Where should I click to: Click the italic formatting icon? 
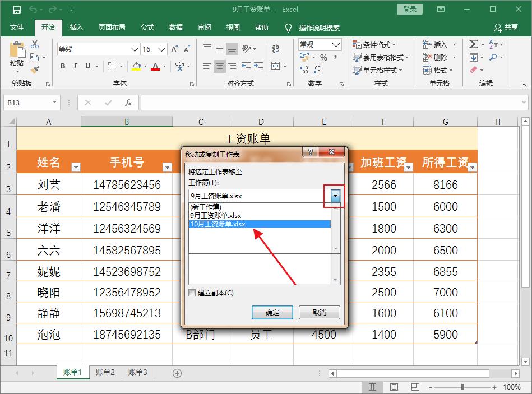pyautogui.click(x=75, y=66)
